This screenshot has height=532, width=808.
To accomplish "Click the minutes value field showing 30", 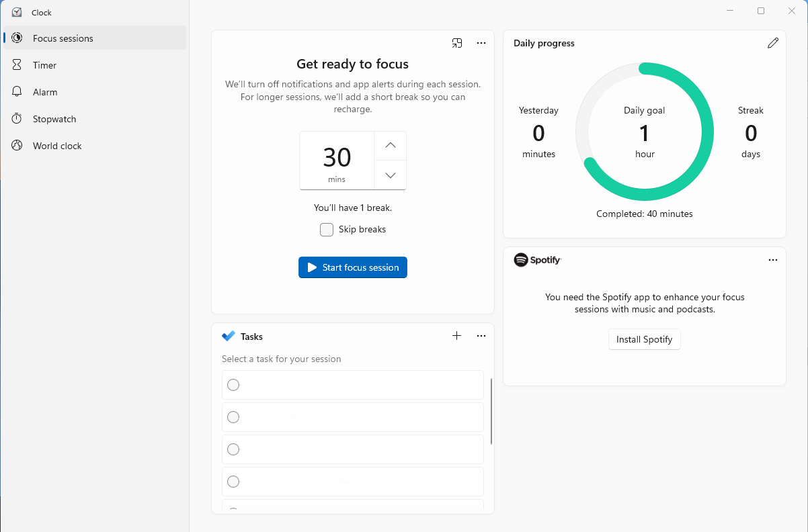I will [x=336, y=160].
